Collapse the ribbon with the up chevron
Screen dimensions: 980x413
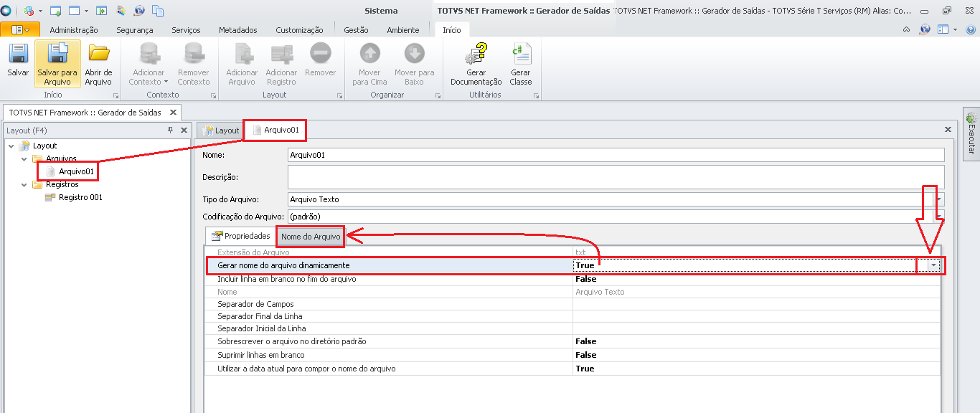point(907,29)
